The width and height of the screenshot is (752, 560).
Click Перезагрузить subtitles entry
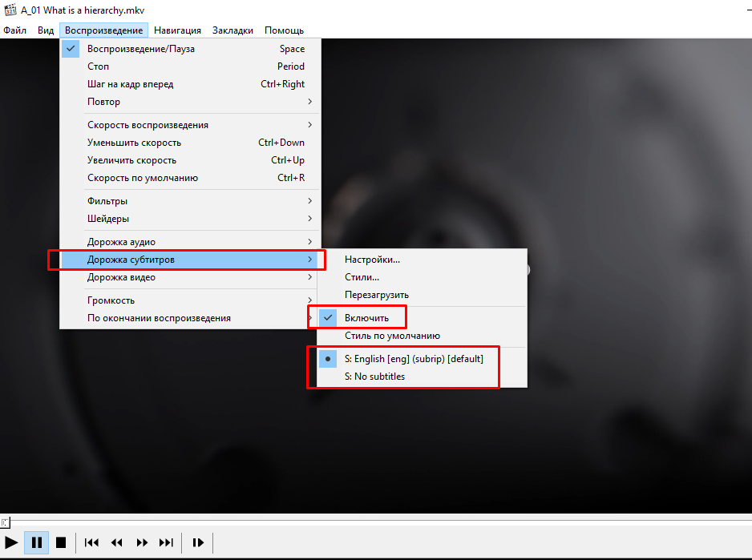[422, 295]
